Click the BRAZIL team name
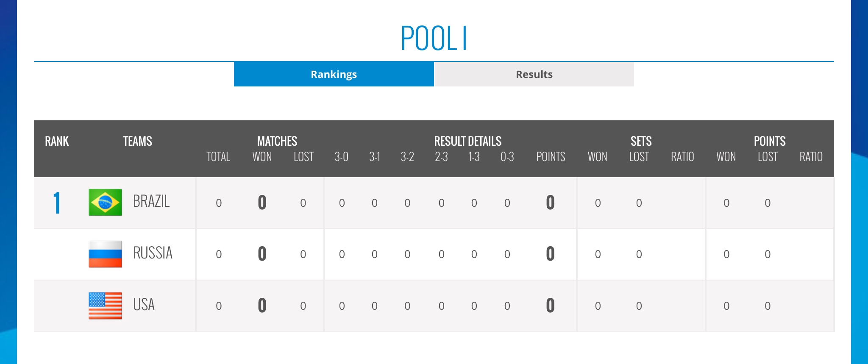The height and width of the screenshot is (364, 868). (x=151, y=201)
